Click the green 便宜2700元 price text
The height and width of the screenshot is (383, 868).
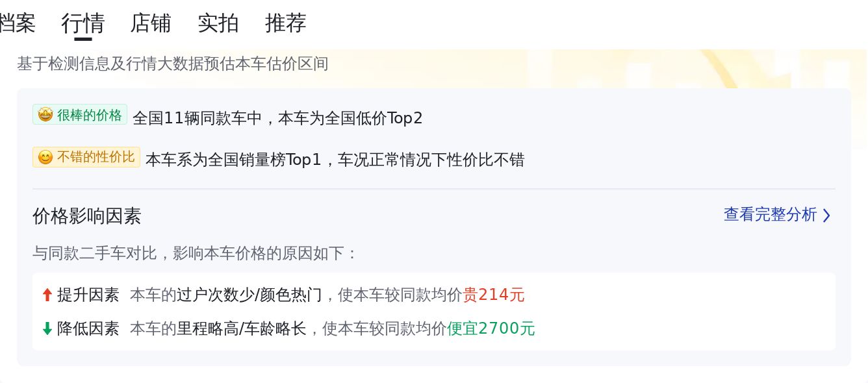pyautogui.click(x=491, y=328)
